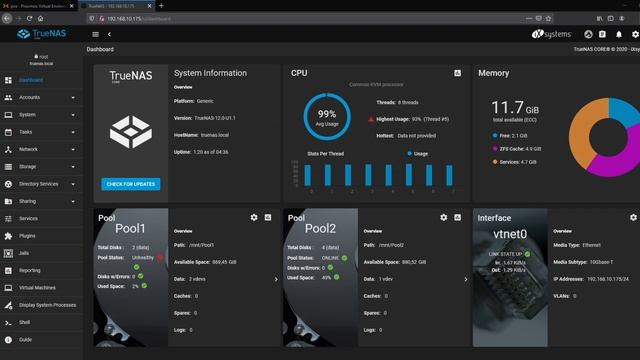Image resolution: width=640 pixels, height=360 pixels.
Task: Open the alerts bell icon
Action: point(619,34)
